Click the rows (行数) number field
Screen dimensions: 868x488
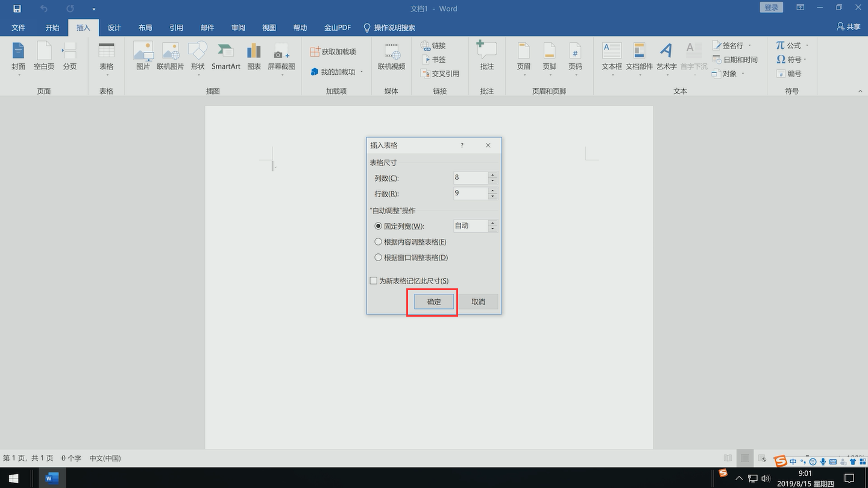(x=470, y=193)
